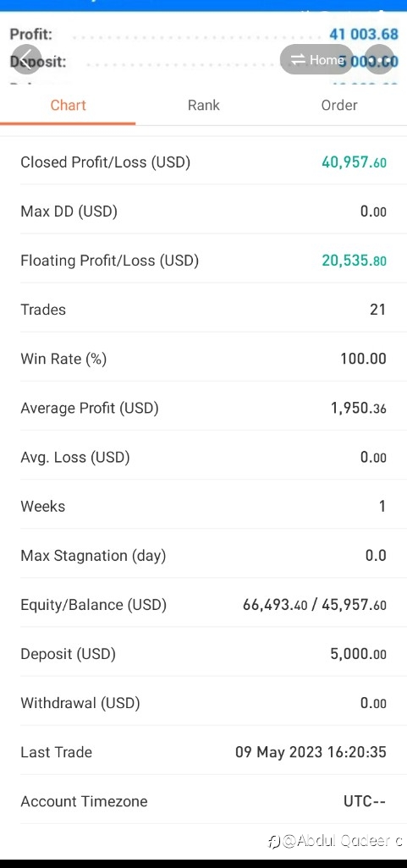This screenshot has height=868, width=407.
Task: Select the Trades count row
Action: click(203, 310)
